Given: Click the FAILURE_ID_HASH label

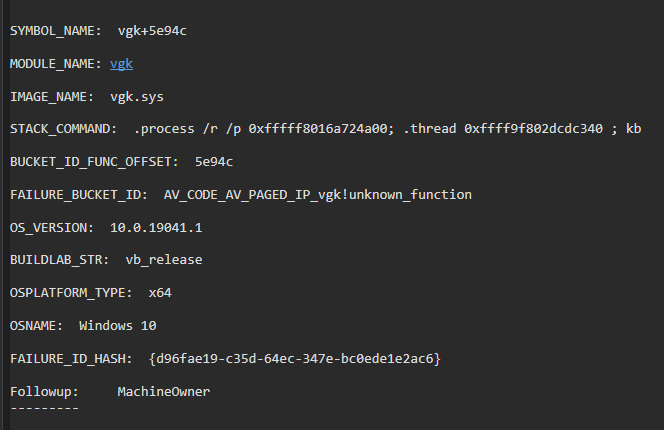Looking at the screenshot, I should click(70, 358).
